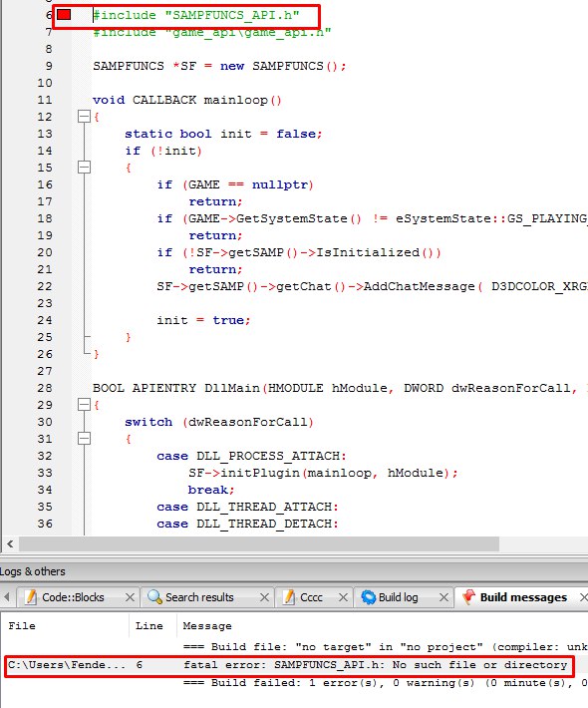
Task: Click the 'static bool init = false;' line
Action: click(x=223, y=134)
